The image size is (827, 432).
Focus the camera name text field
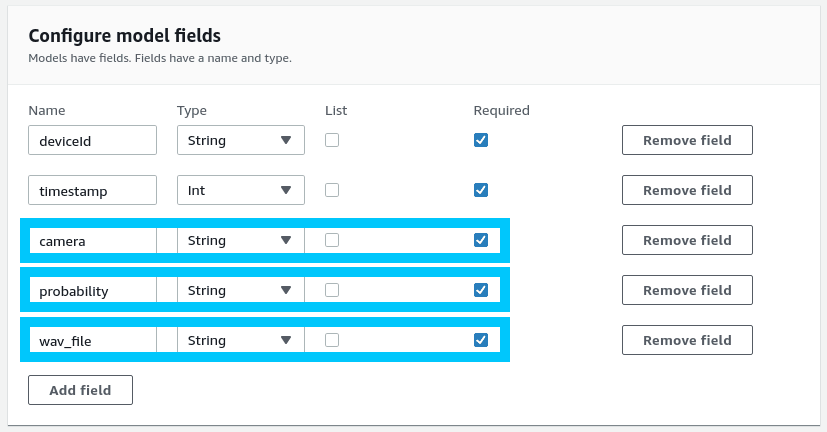coord(92,240)
